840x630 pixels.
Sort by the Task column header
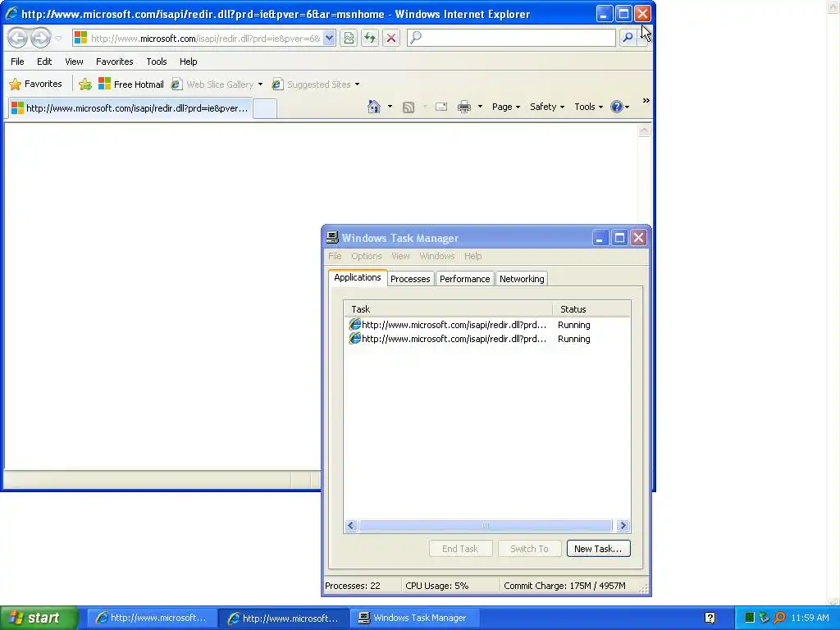coord(449,309)
